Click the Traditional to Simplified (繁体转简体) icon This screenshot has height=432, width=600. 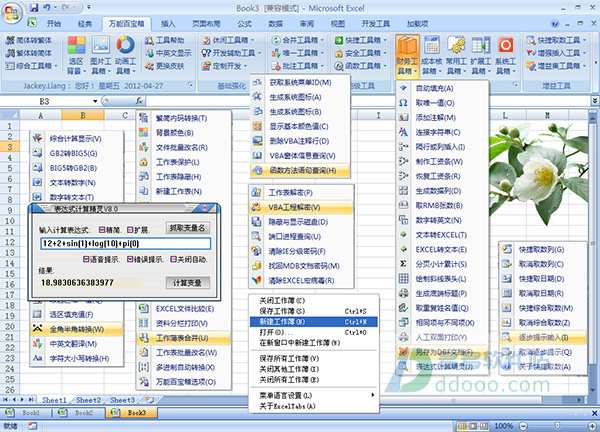pos(10,53)
